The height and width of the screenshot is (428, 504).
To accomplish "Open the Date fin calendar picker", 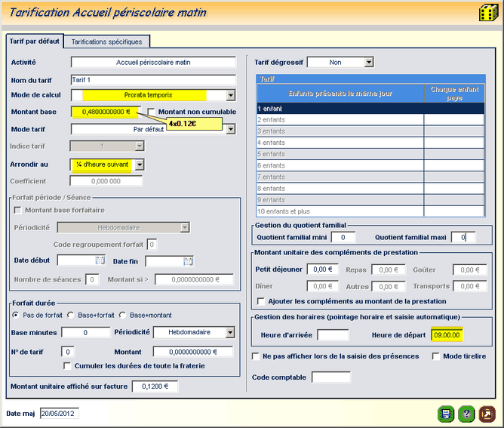I will pos(189,261).
